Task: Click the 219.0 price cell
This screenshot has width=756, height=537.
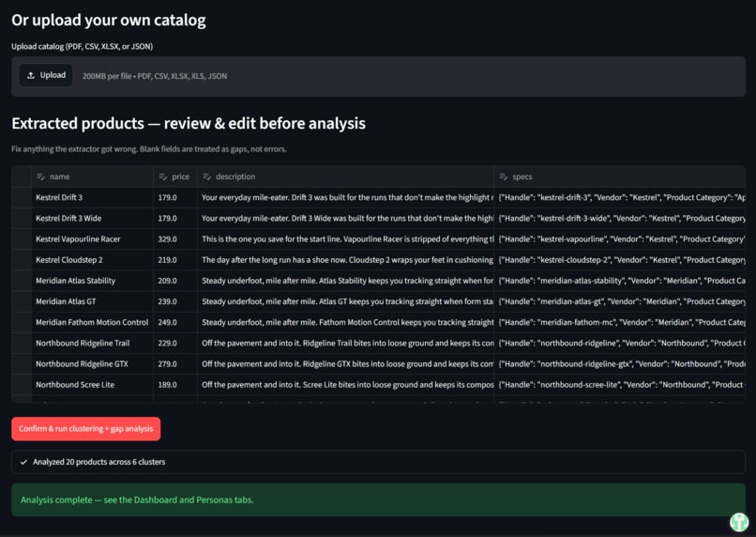Action: [175, 259]
